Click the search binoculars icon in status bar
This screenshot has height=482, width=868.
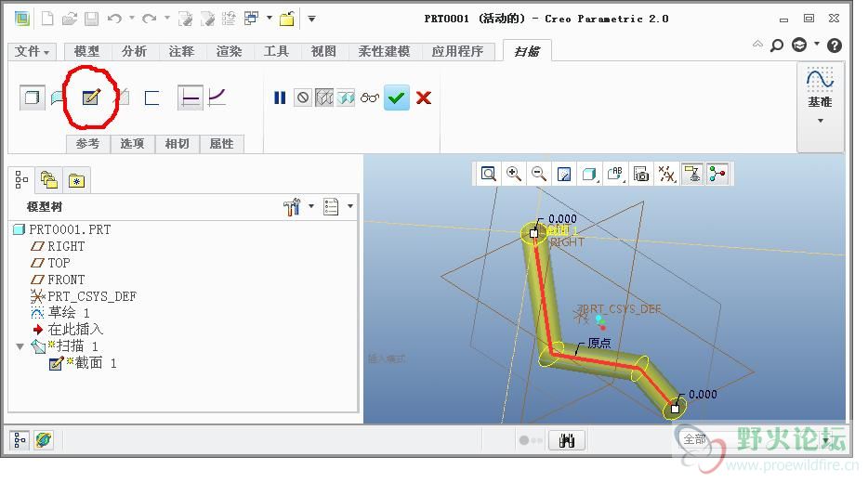click(x=566, y=440)
